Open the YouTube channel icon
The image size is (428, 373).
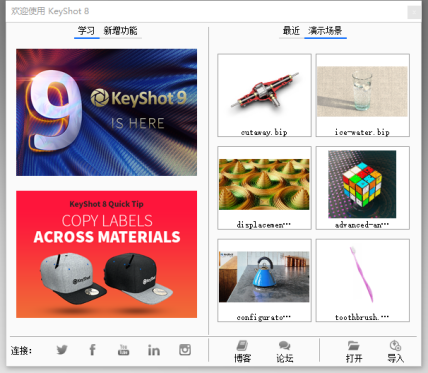[x=123, y=350]
